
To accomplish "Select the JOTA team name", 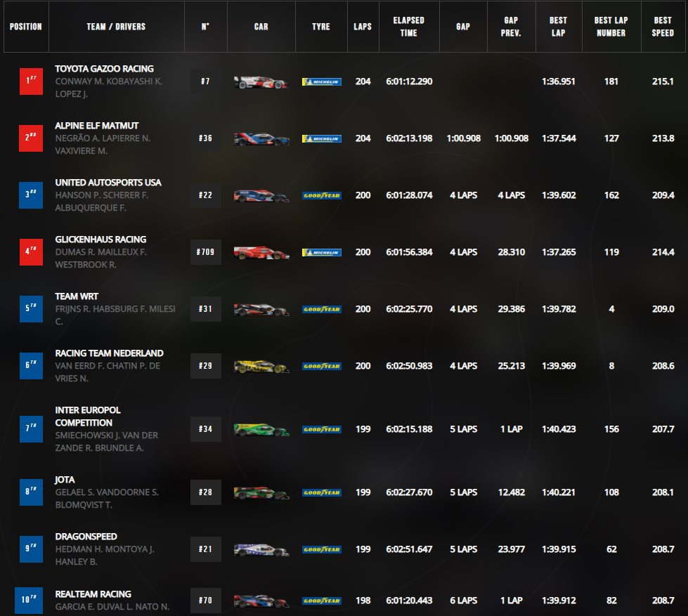I will pyautogui.click(x=65, y=480).
